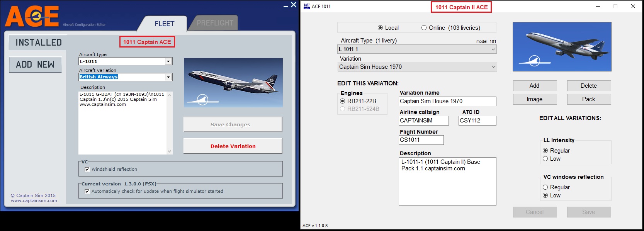This screenshot has width=644, height=231.
Task: Set LL intensity to Low
Action: coord(545,159)
